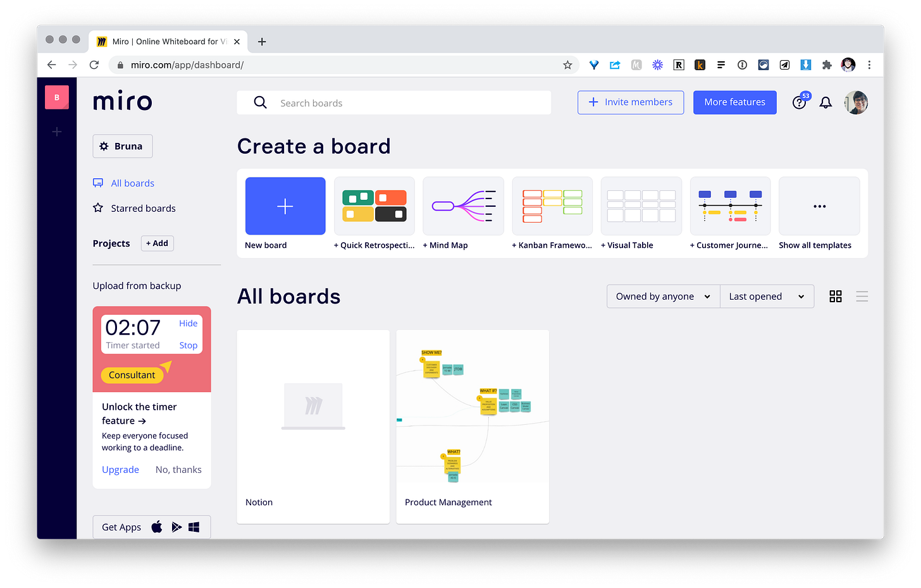Image resolution: width=921 pixels, height=588 pixels.
Task: Click No, thanks
Action: pos(178,470)
